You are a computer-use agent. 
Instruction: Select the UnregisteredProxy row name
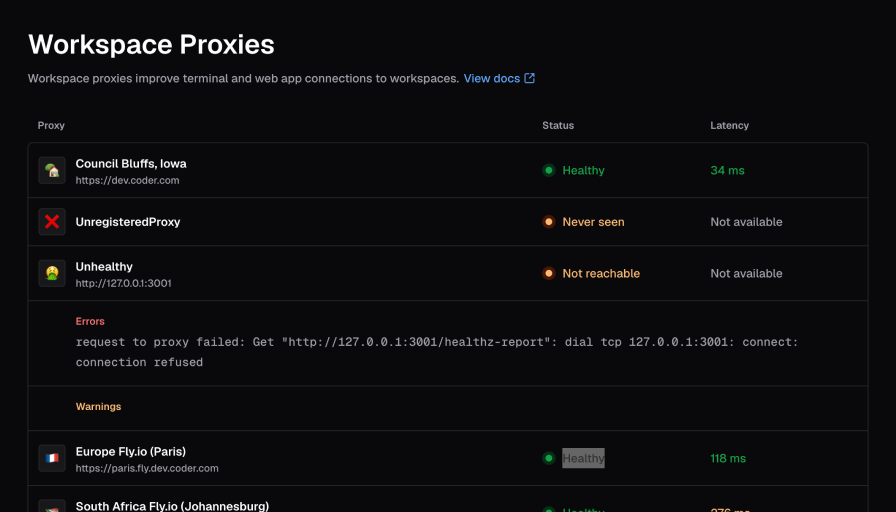(127, 222)
